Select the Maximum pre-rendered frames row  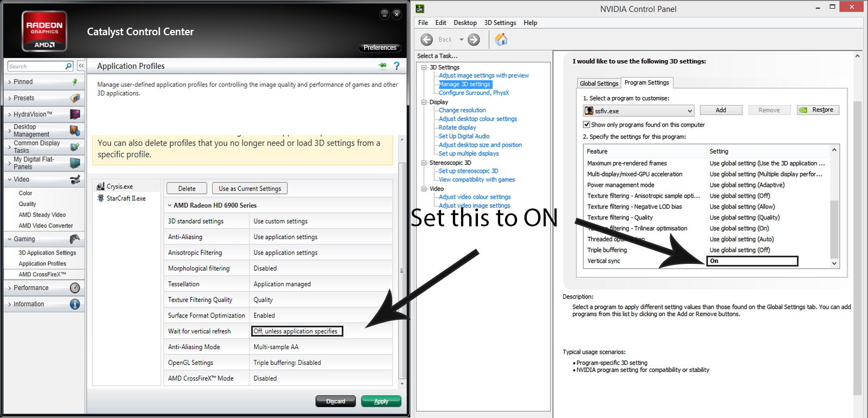tap(706, 163)
